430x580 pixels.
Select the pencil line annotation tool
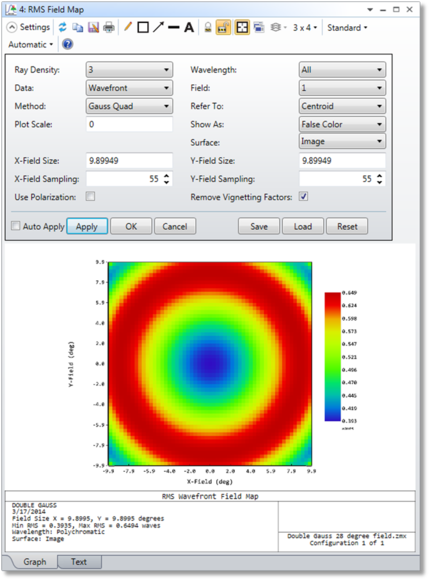pos(128,27)
